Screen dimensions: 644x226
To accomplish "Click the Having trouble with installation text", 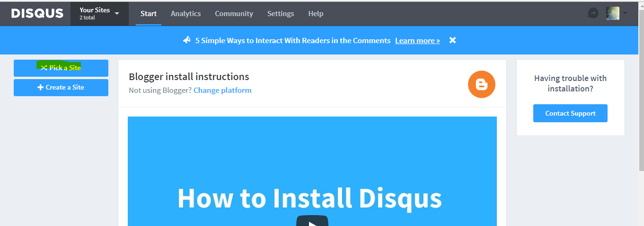I will [x=570, y=83].
